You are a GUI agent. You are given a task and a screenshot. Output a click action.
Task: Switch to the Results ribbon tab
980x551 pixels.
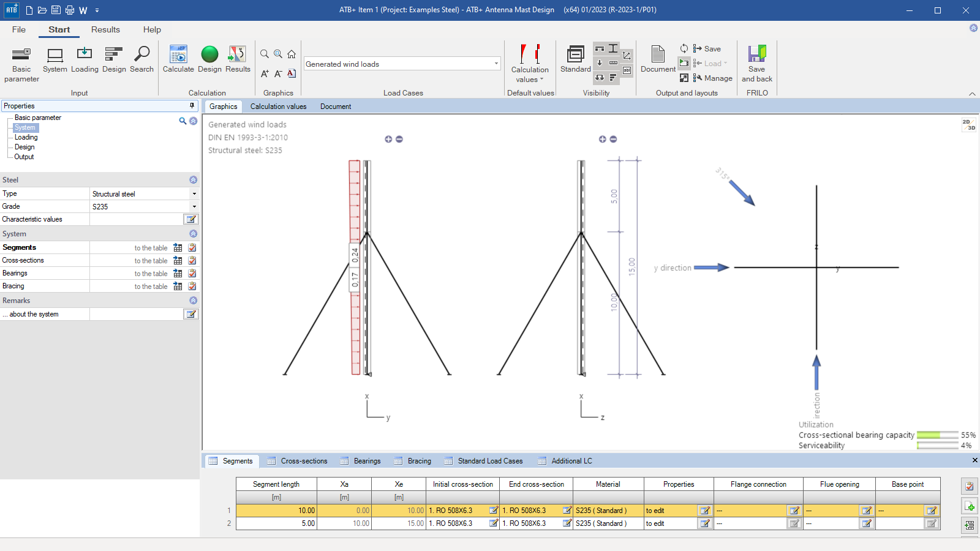105,29
